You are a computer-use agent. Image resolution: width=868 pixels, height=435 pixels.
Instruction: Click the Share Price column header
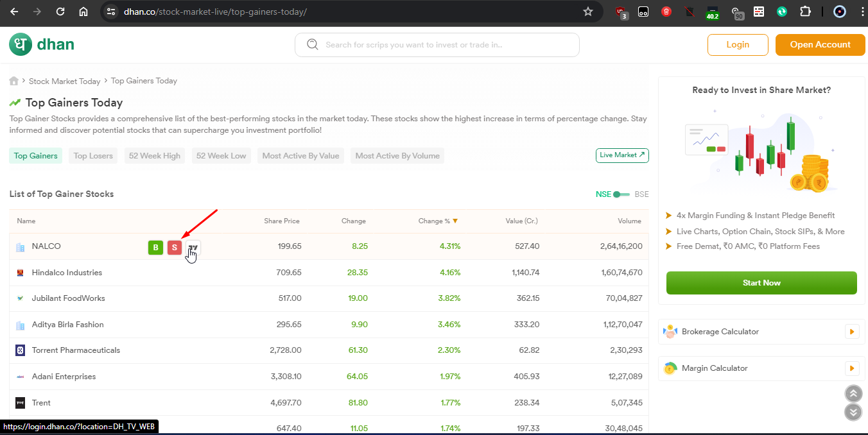(282, 221)
